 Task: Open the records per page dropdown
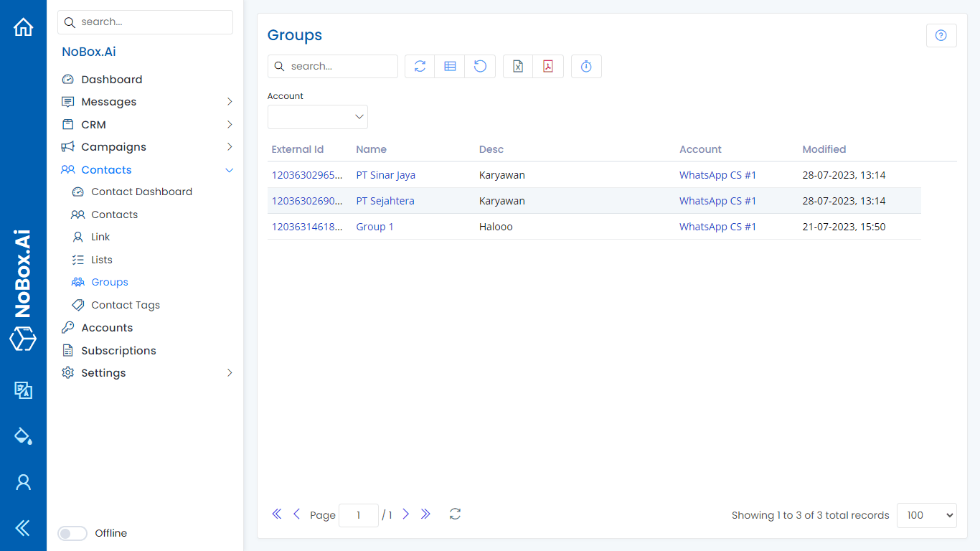[926, 515]
